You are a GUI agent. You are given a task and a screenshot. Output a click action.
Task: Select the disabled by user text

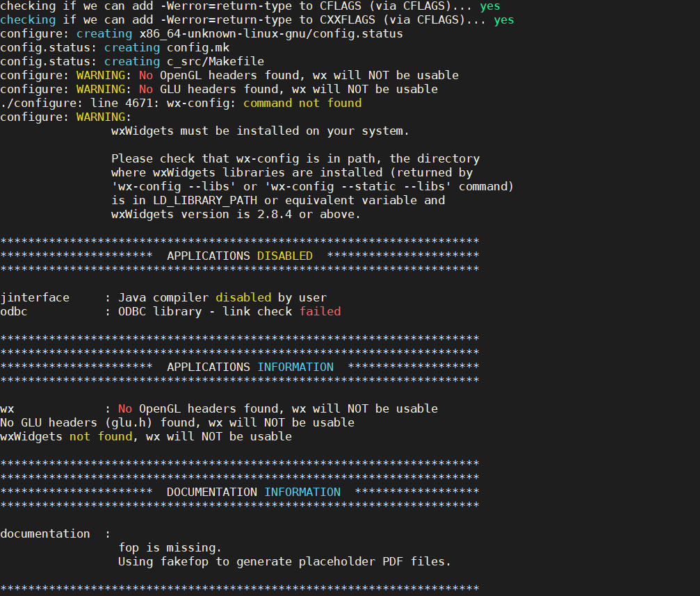(243, 297)
